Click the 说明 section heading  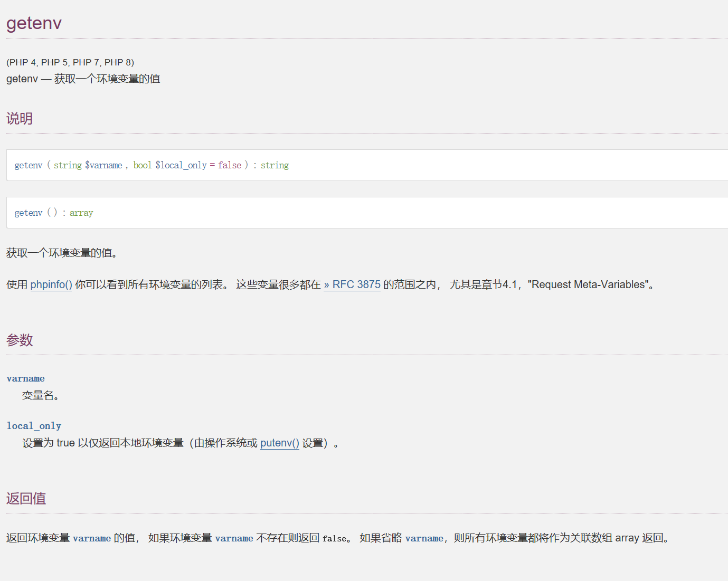pyautogui.click(x=20, y=119)
